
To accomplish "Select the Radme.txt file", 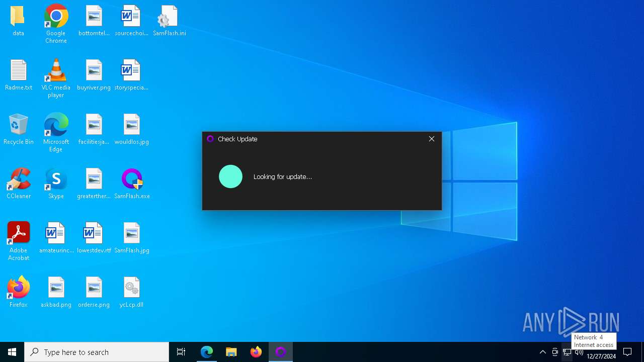I will (x=18, y=75).
